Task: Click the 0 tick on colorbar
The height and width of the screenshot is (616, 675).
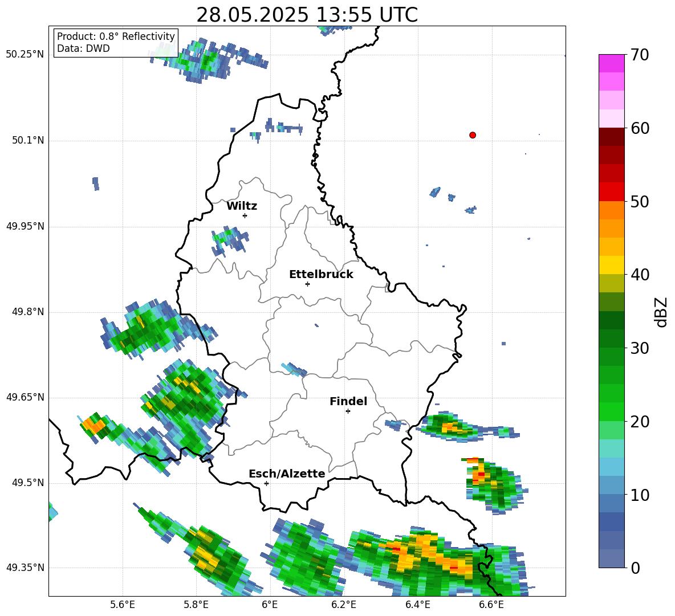Action: click(635, 568)
